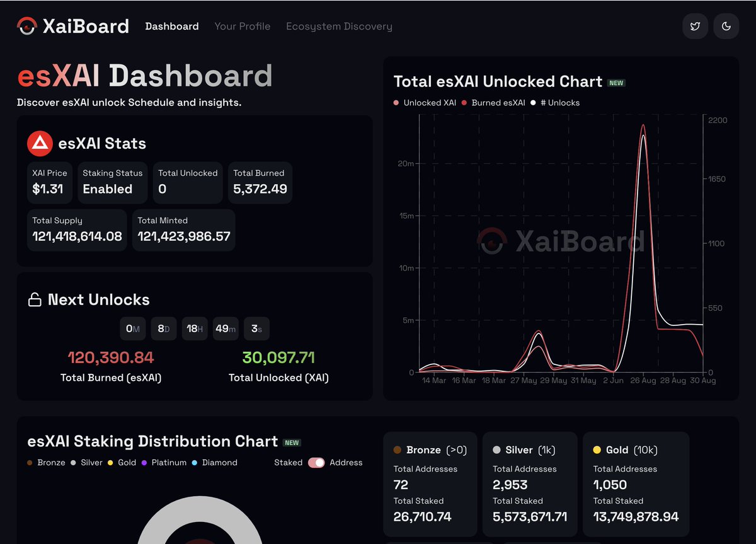
Task: Click the Dashboard navigation link
Action: (x=171, y=26)
